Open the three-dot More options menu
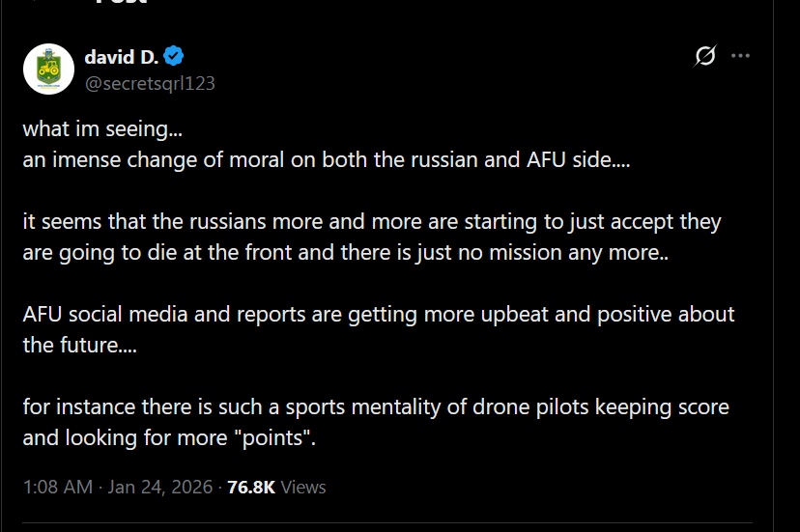Screen dimensions: 800x532 point(741,56)
